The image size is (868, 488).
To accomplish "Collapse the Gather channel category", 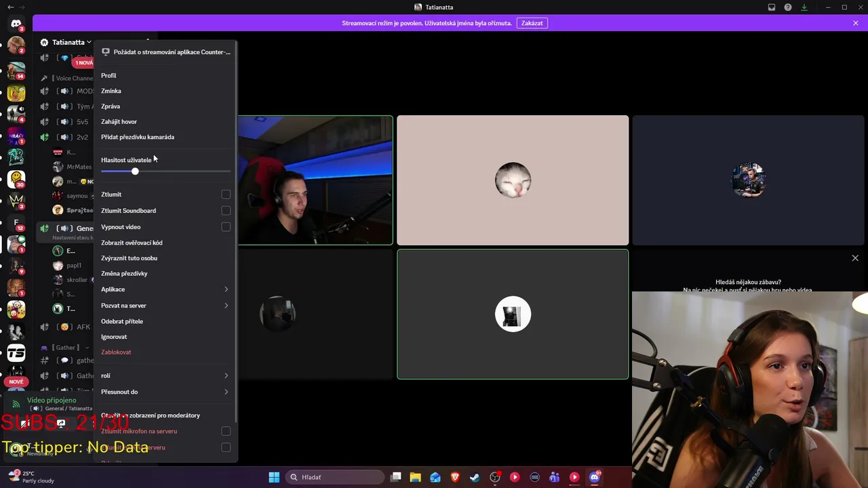I will 66,348.
